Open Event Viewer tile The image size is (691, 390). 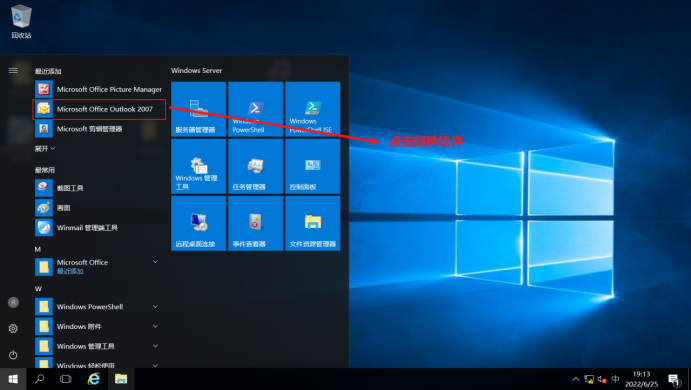(256, 223)
